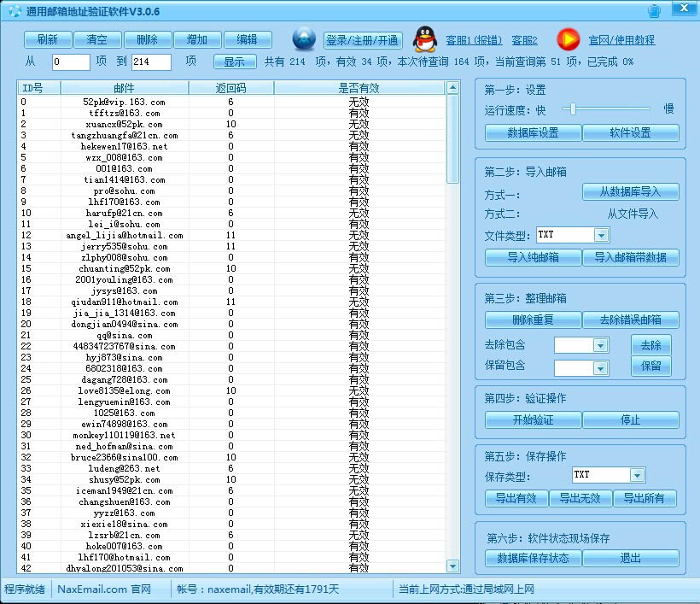Select row angel_lijia@hotmail.com
The image size is (700, 604).
point(231,236)
